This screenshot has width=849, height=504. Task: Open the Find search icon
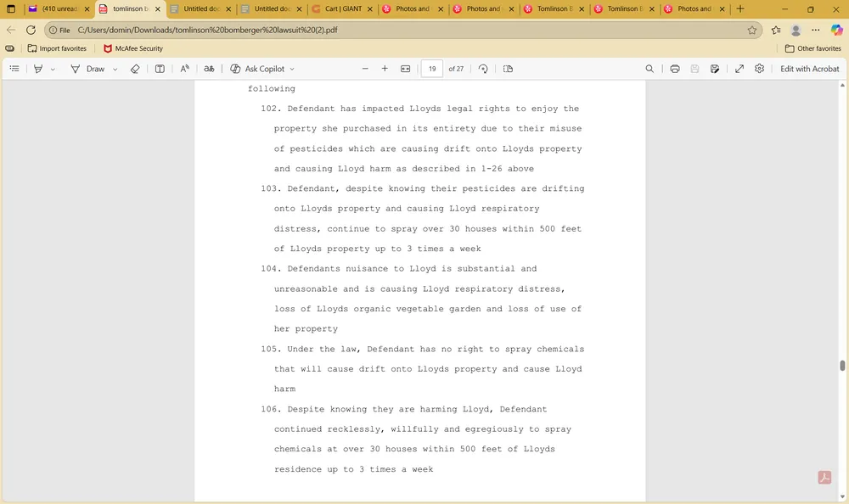[649, 69]
